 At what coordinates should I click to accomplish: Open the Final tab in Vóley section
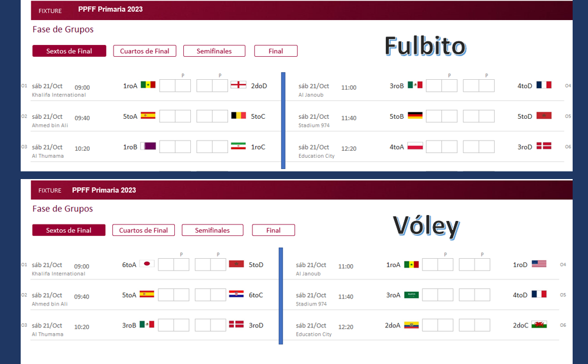click(274, 230)
